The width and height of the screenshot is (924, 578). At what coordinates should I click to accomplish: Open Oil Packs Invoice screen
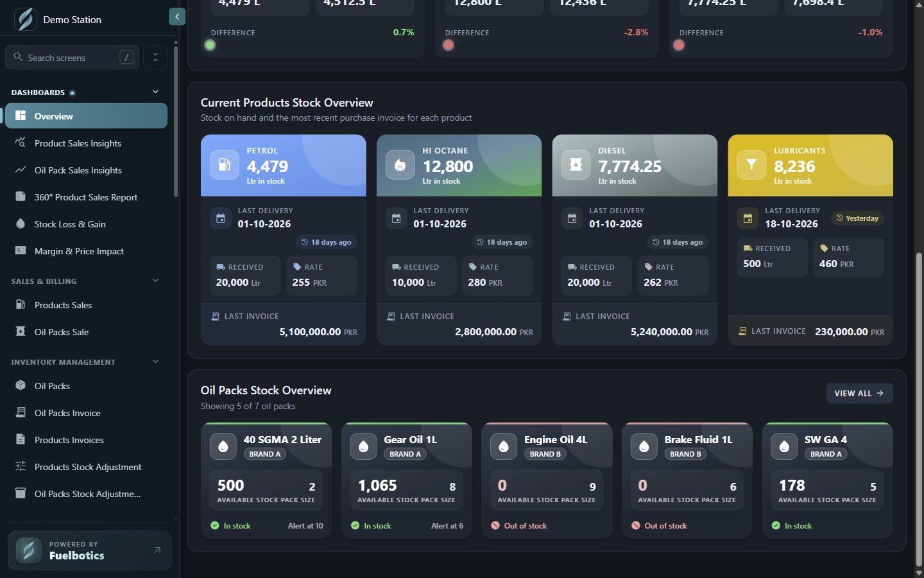(x=86, y=412)
